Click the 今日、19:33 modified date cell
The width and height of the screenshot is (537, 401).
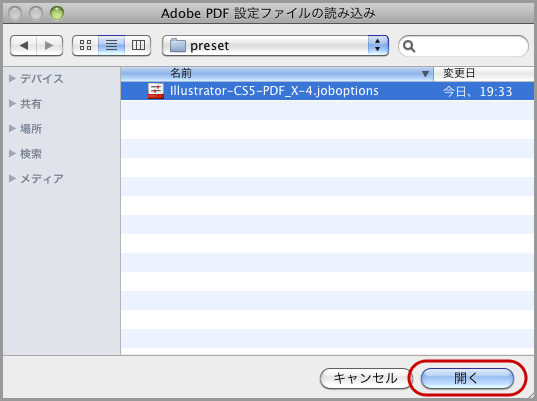[478, 91]
